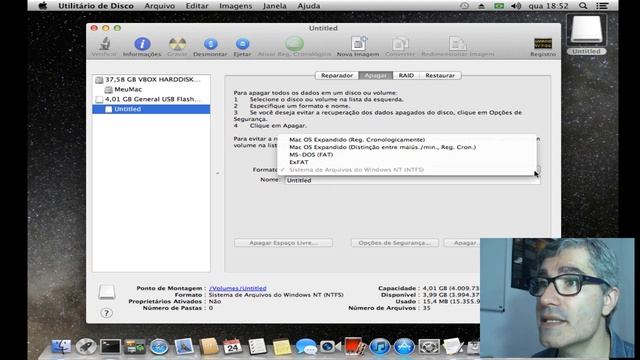Launch Safari from the Dock
The width and height of the screenshot is (640, 360).
tap(159, 347)
